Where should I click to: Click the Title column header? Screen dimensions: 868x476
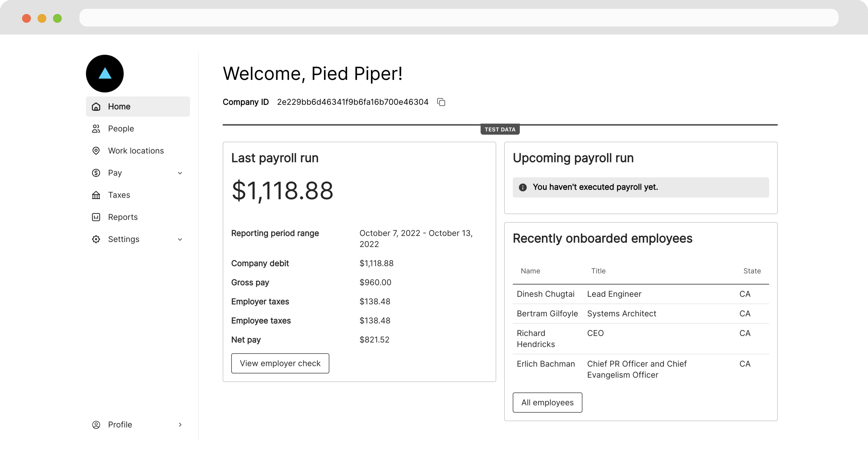(598, 271)
